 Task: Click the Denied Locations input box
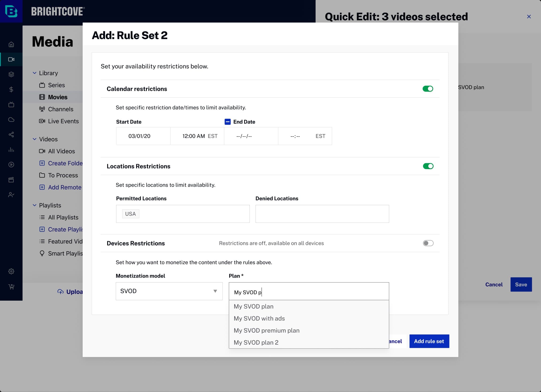[322, 214]
